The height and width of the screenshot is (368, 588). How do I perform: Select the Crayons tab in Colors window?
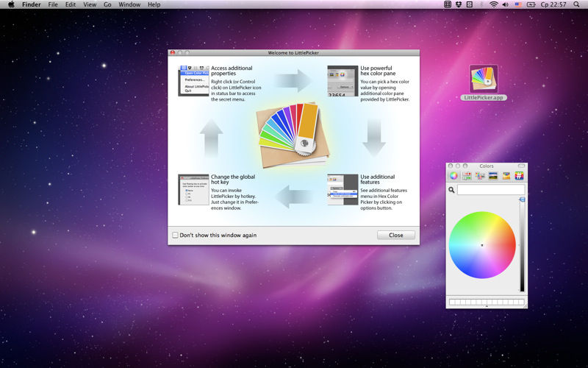(506, 176)
